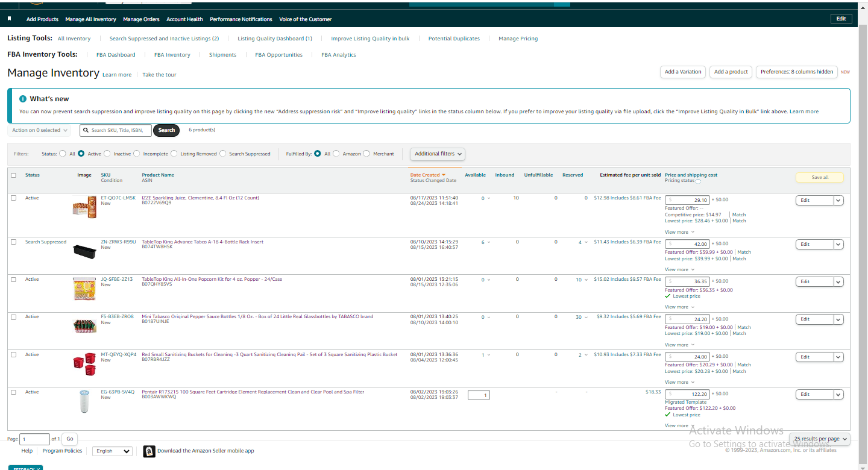Open the Edit dropdown arrow for IZZE row
The image size is (868, 470).
(838, 201)
